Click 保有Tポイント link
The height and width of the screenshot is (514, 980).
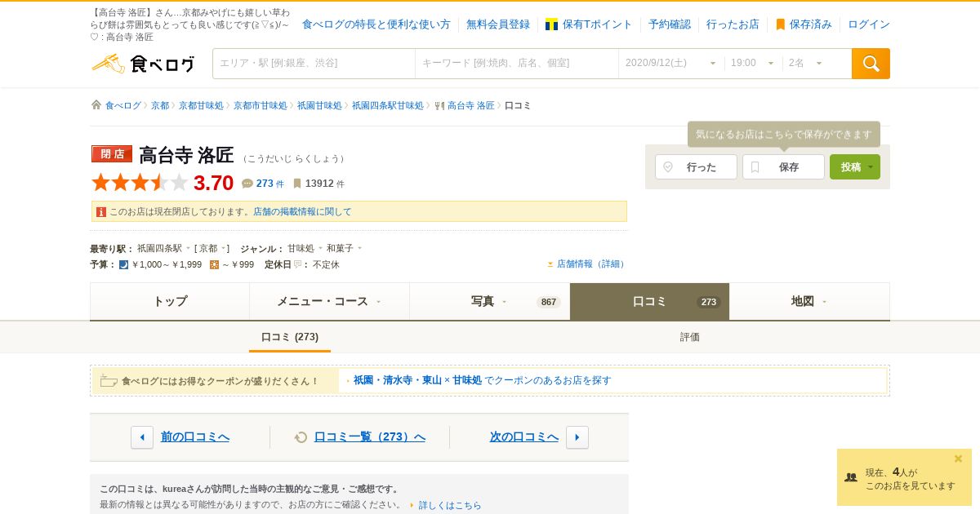(x=597, y=24)
